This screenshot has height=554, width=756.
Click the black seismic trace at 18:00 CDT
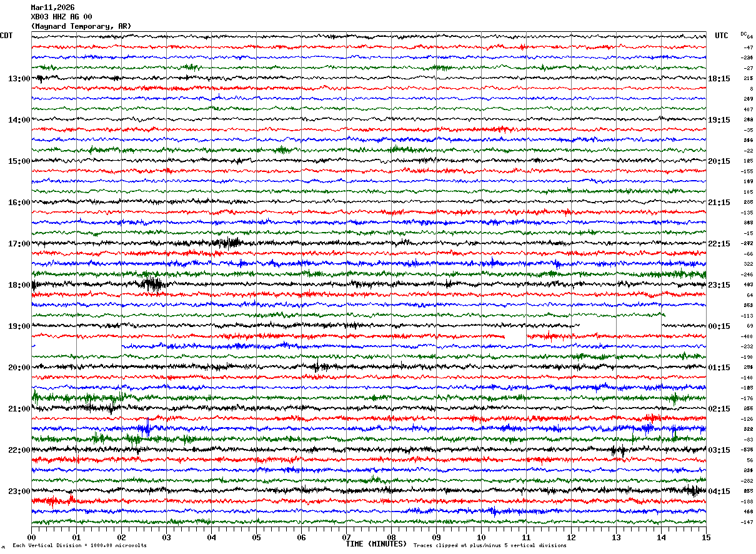[369, 285]
